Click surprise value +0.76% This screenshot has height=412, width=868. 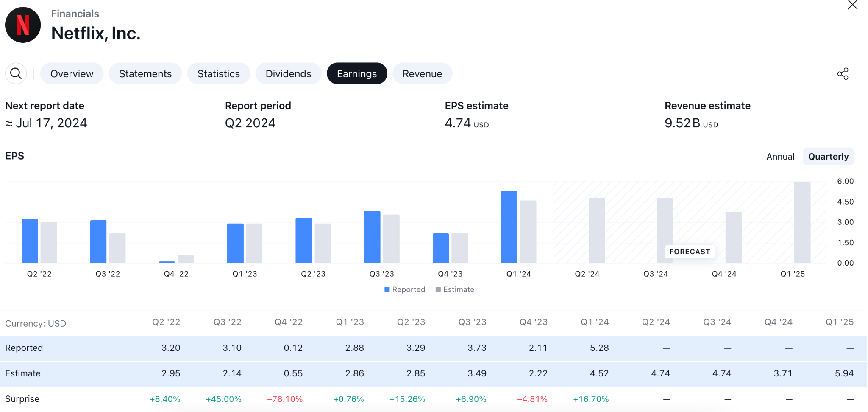click(348, 399)
